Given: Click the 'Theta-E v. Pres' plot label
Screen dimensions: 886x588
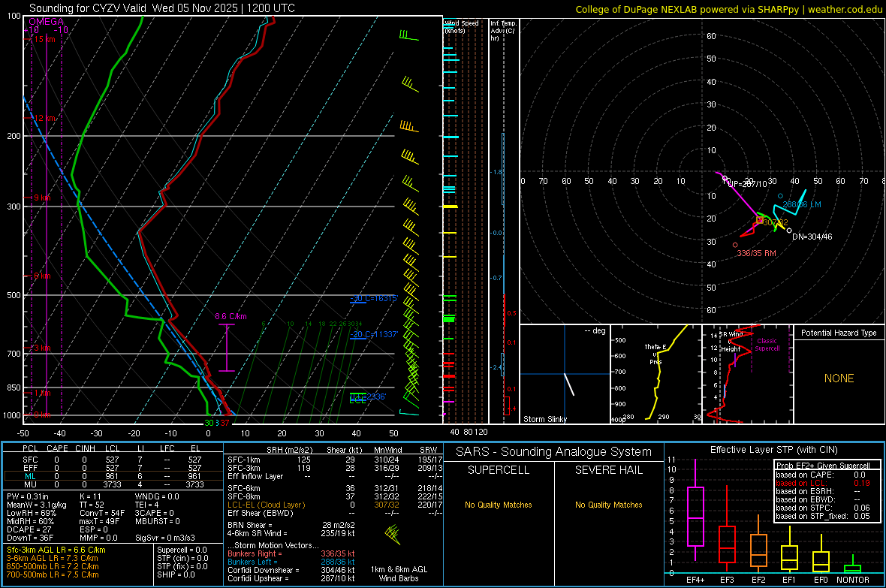Looking at the screenshot, I should pyautogui.click(x=655, y=354).
